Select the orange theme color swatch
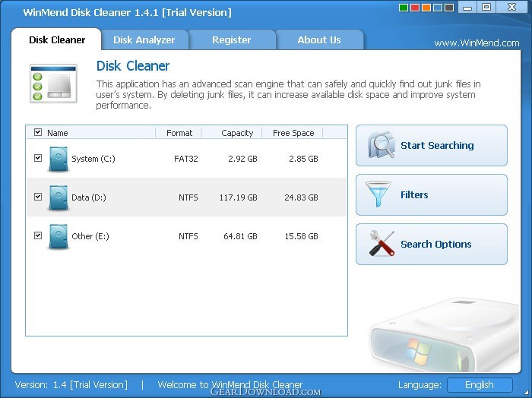 click(426, 8)
